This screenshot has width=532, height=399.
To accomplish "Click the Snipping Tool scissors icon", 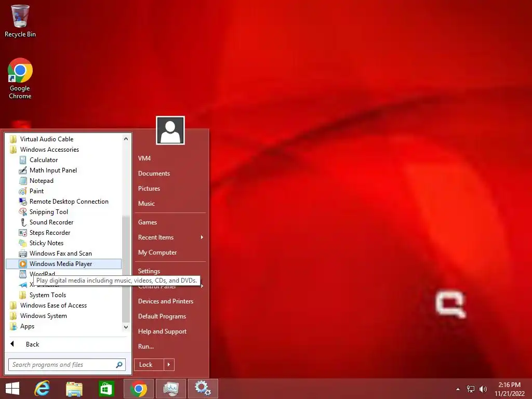I will (x=23, y=212).
